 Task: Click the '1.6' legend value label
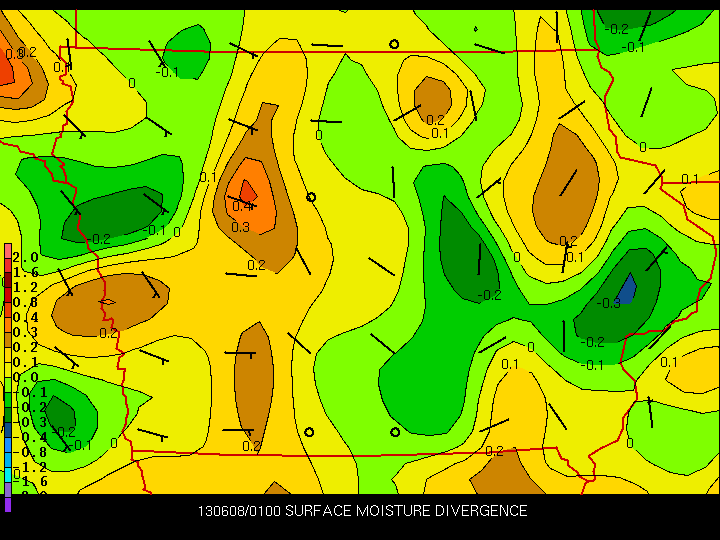(x=25, y=273)
